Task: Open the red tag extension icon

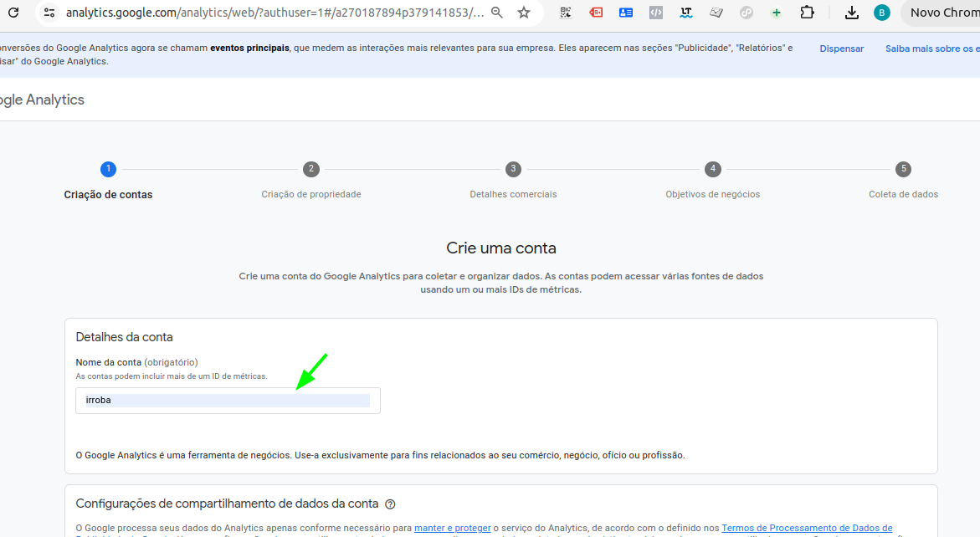Action: tap(596, 13)
